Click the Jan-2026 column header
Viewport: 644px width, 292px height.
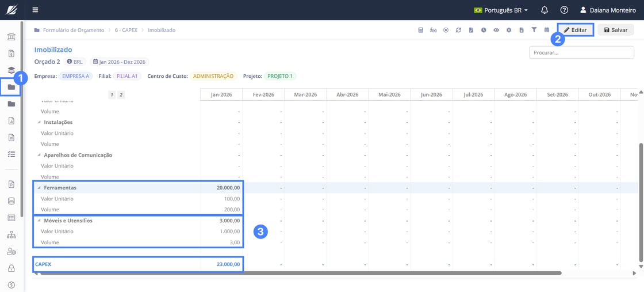click(221, 94)
